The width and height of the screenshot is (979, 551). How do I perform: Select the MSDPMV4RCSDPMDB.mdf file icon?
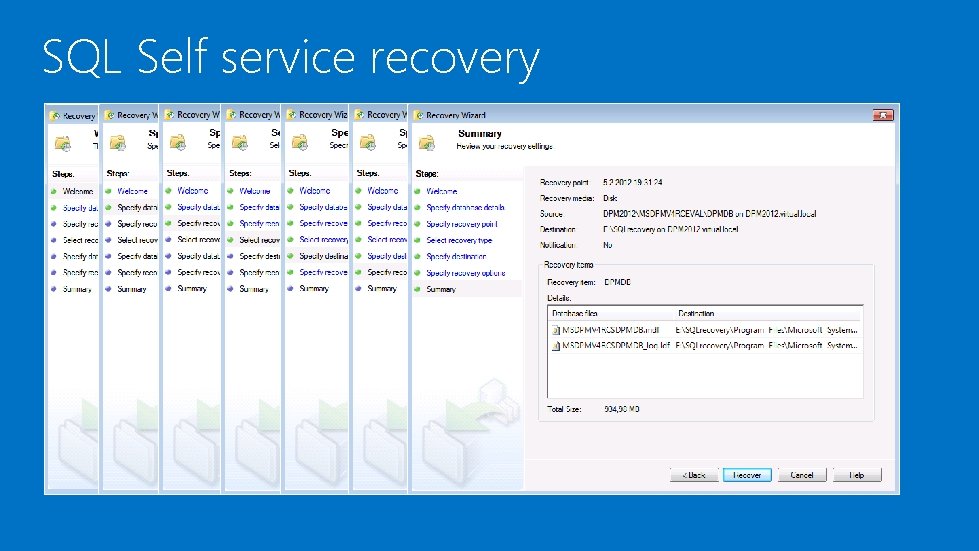click(x=556, y=329)
